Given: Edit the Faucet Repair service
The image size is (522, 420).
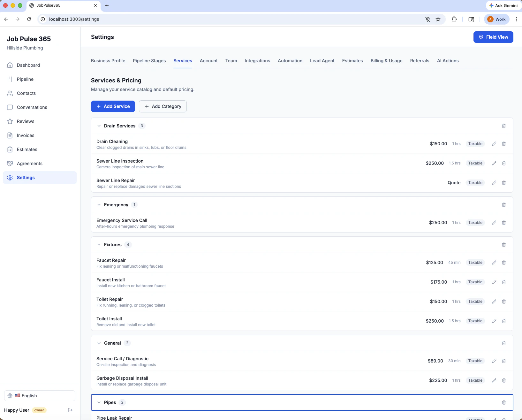Looking at the screenshot, I should tap(494, 263).
